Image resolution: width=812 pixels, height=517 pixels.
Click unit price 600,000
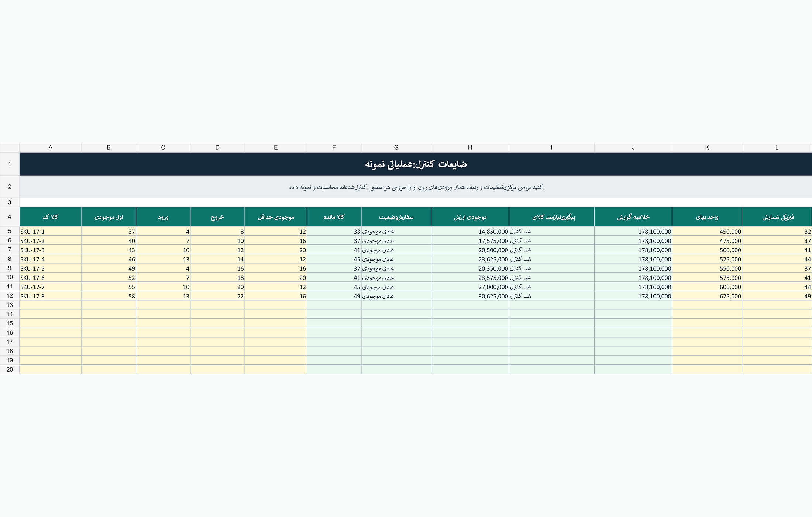[x=707, y=287]
